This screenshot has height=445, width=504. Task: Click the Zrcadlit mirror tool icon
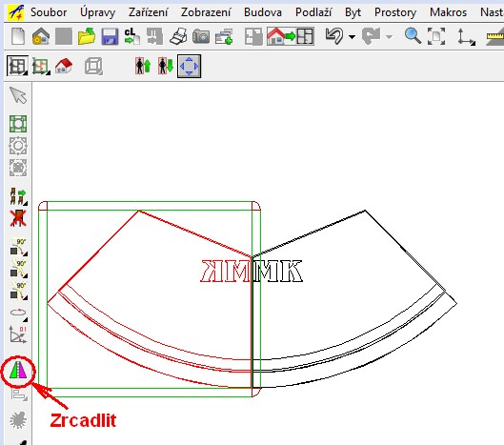[x=18, y=373]
